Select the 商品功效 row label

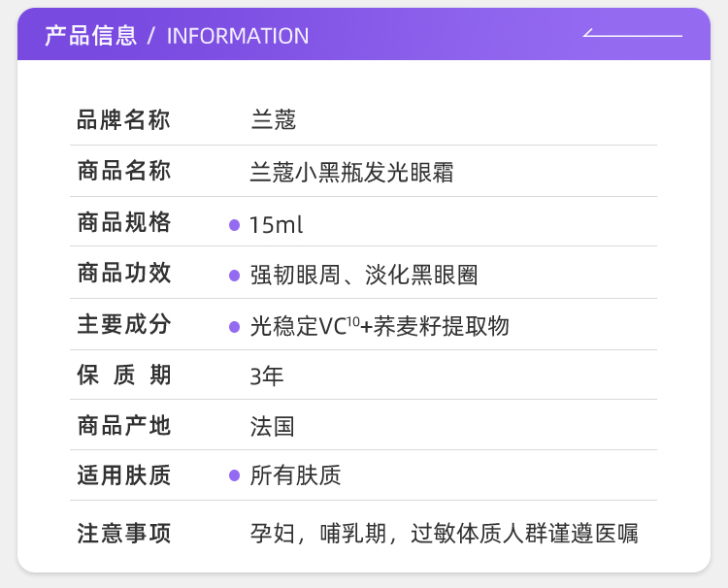click(123, 274)
